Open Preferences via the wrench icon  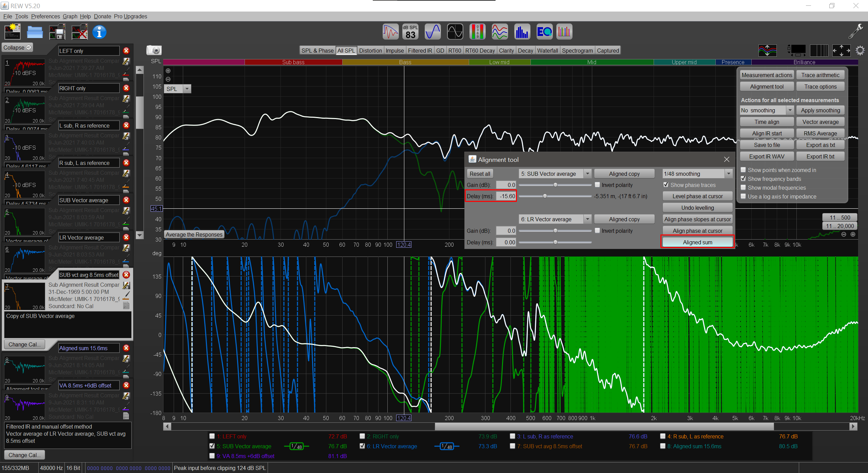point(855,32)
